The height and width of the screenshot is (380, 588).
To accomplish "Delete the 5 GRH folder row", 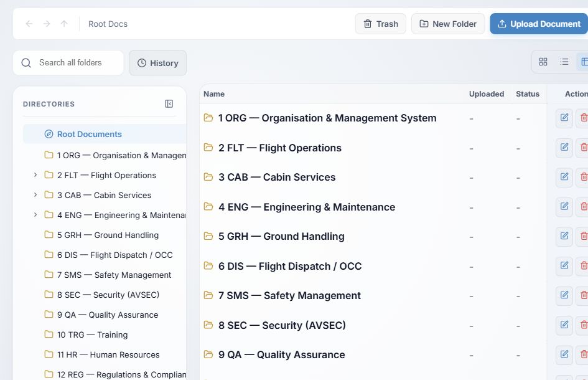I will (x=583, y=237).
